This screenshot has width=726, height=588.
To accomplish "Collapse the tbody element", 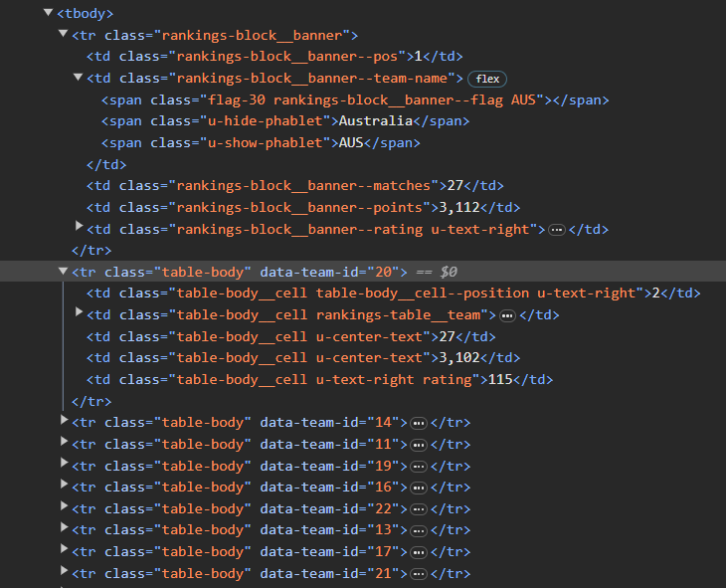I will (48, 13).
